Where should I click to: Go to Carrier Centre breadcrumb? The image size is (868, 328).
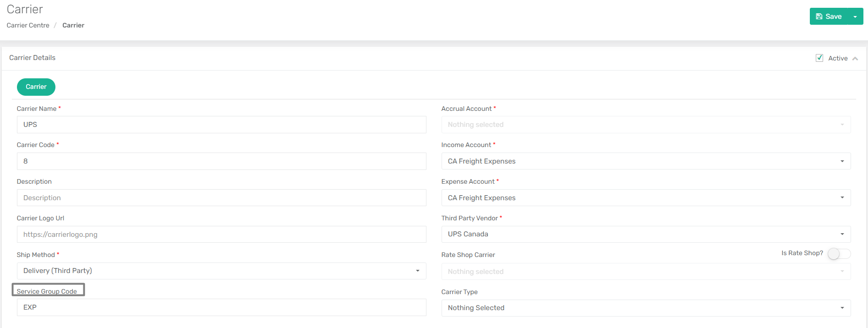click(x=28, y=25)
